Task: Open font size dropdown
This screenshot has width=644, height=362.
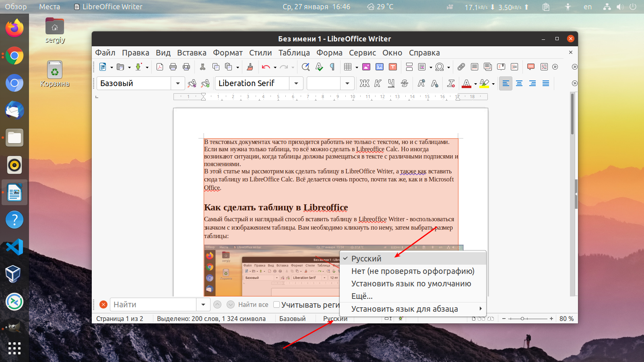Action: point(347,83)
